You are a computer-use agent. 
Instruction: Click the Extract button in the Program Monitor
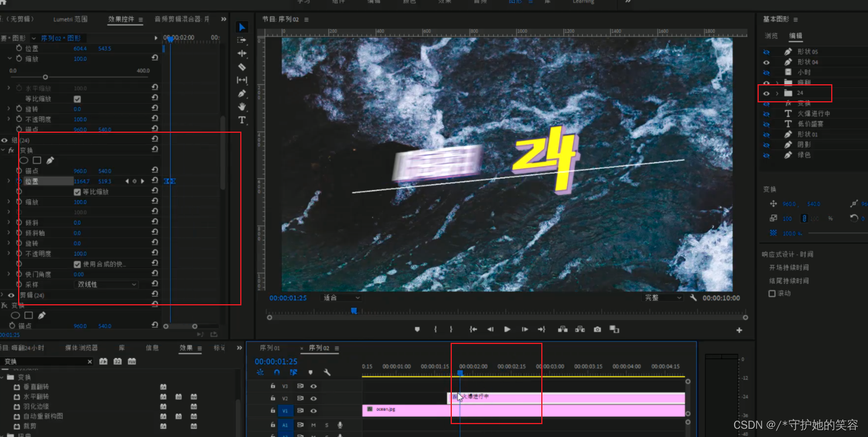pos(580,329)
